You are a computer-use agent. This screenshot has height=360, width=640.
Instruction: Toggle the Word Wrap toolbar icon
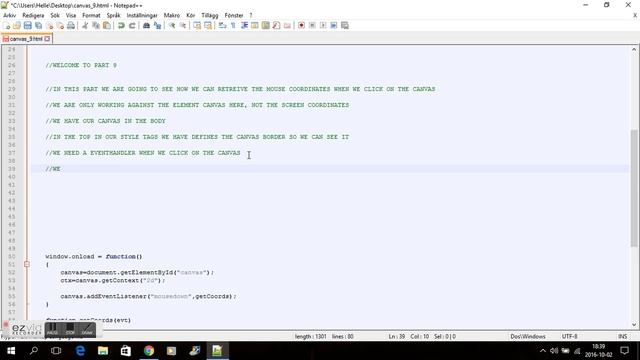tap(222, 25)
